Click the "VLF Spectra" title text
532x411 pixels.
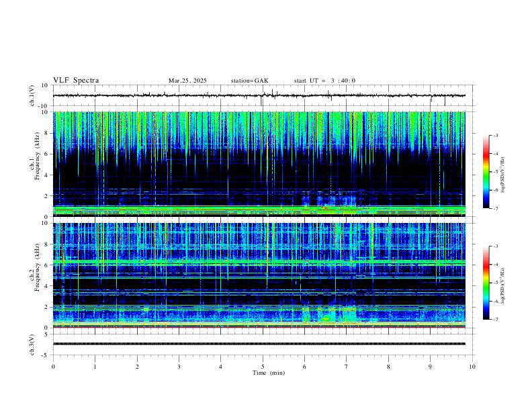coord(76,81)
